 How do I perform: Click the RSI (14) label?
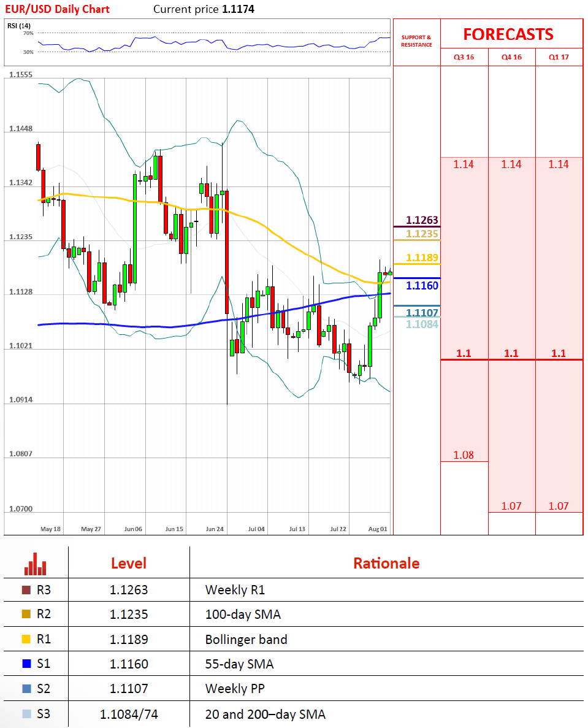19,26
